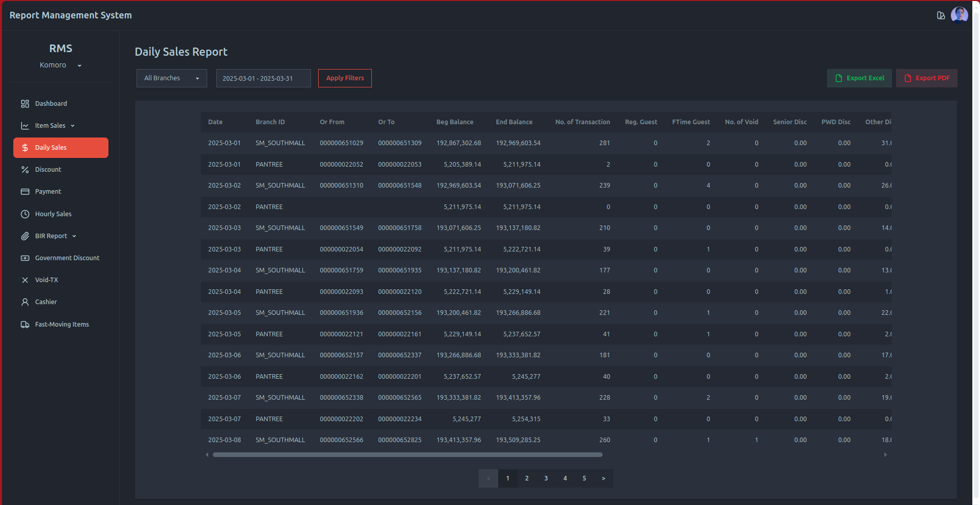Open the Komoro company selector
The width and height of the screenshot is (980, 505).
[60, 65]
